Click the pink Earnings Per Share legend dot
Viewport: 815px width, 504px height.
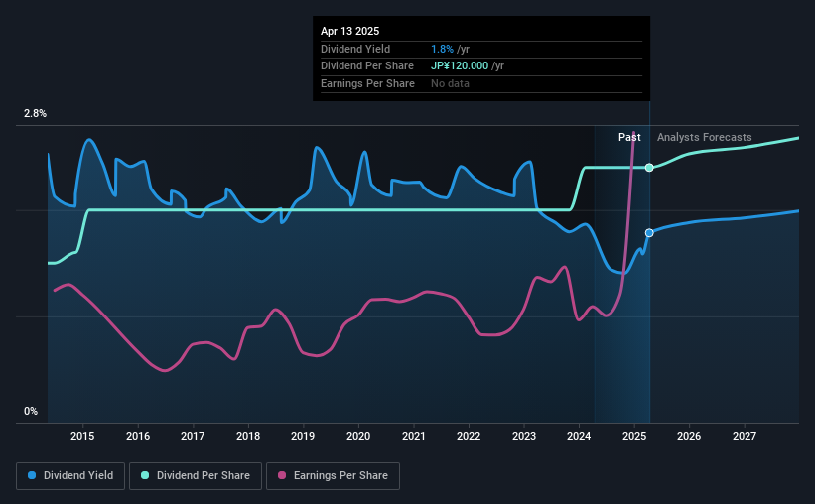coord(282,475)
